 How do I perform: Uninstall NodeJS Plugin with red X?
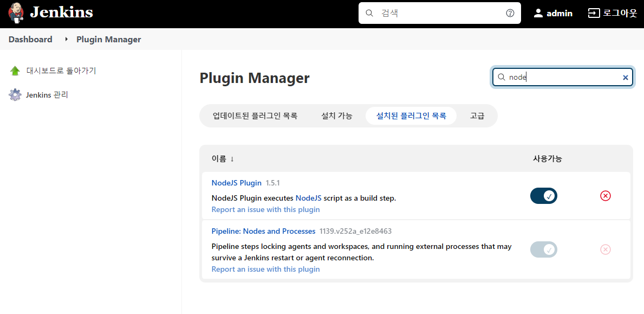click(x=606, y=196)
